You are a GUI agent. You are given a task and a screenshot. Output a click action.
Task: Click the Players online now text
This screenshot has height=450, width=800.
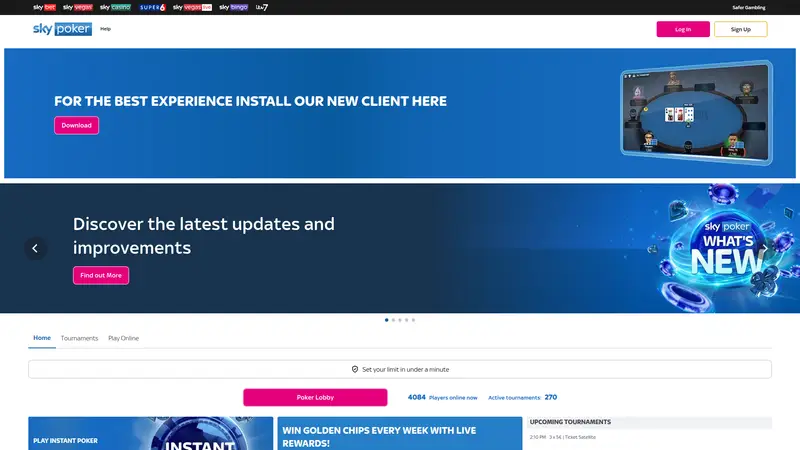[x=453, y=398]
